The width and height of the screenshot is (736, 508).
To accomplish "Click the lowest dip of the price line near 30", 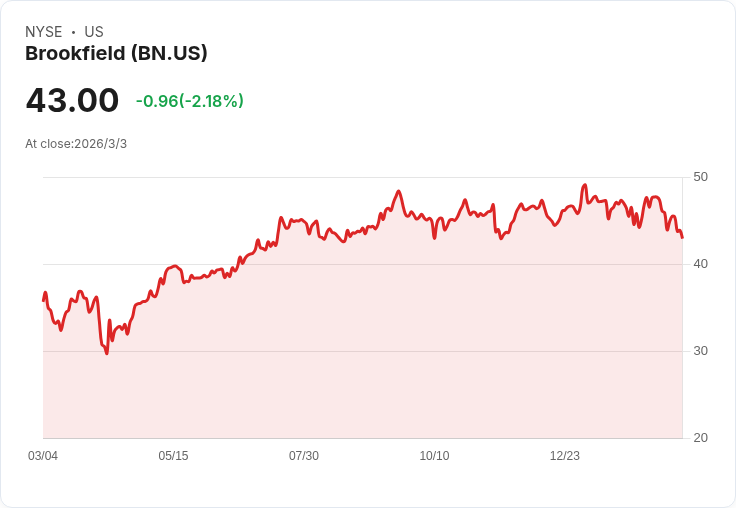I will pyautogui.click(x=107, y=353).
